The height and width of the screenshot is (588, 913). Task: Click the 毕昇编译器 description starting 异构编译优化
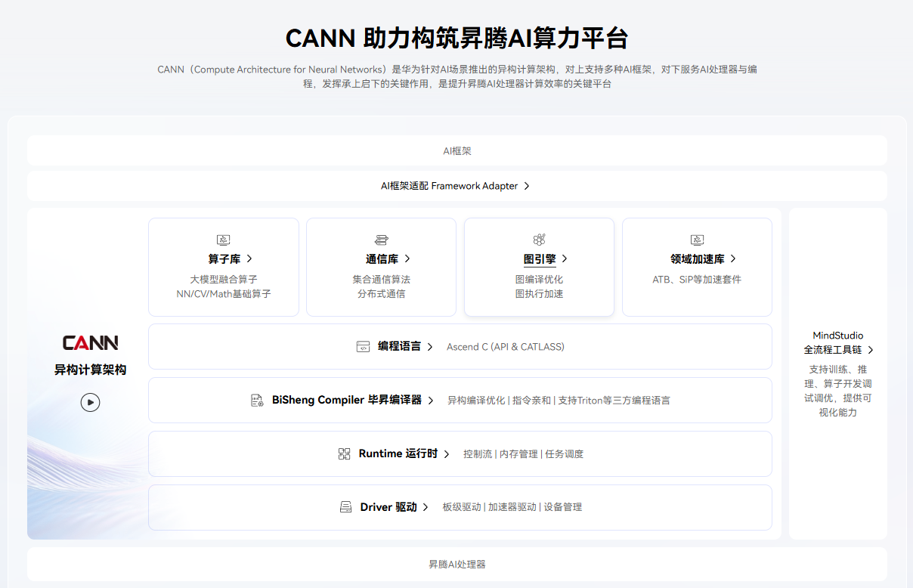pyautogui.click(x=559, y=401)
